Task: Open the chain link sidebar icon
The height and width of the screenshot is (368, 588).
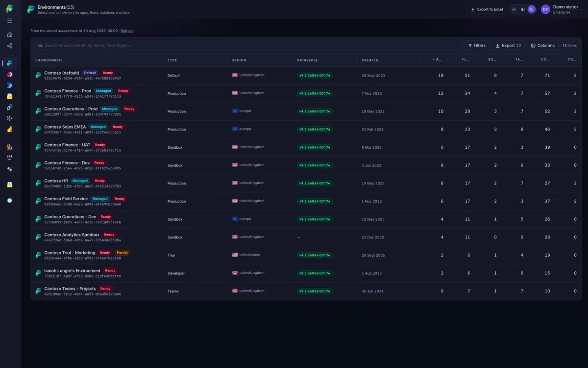Action: [9, 107]
